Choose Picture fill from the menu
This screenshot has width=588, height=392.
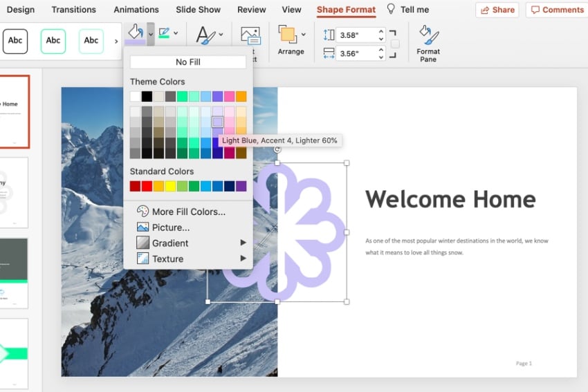[x=170, y=227]
